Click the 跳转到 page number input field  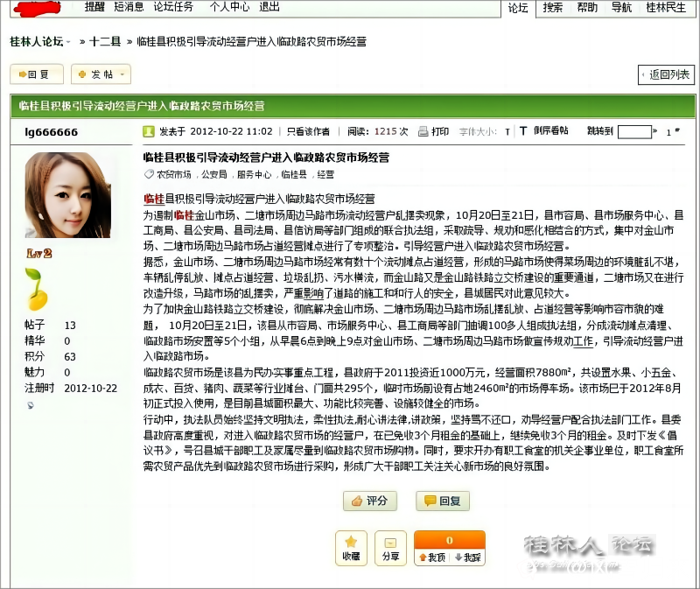pos(634,132)
